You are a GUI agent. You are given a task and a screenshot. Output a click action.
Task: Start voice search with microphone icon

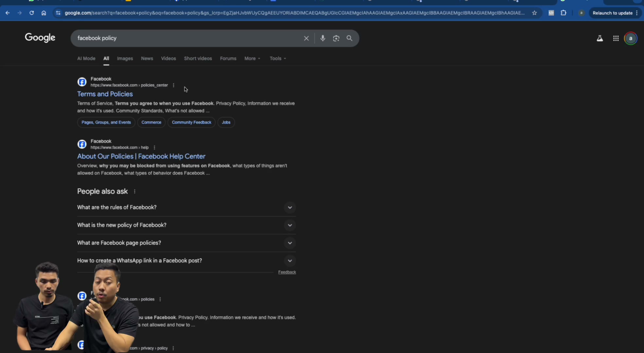323,38
